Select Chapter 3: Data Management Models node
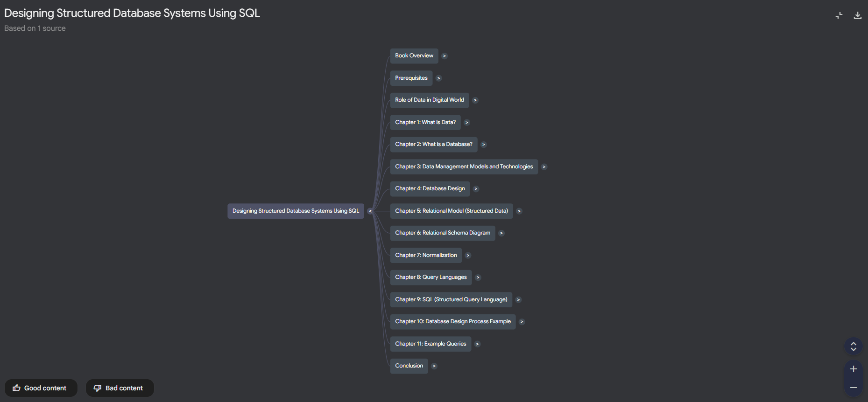868x402 pixels. tap(464, 166)
